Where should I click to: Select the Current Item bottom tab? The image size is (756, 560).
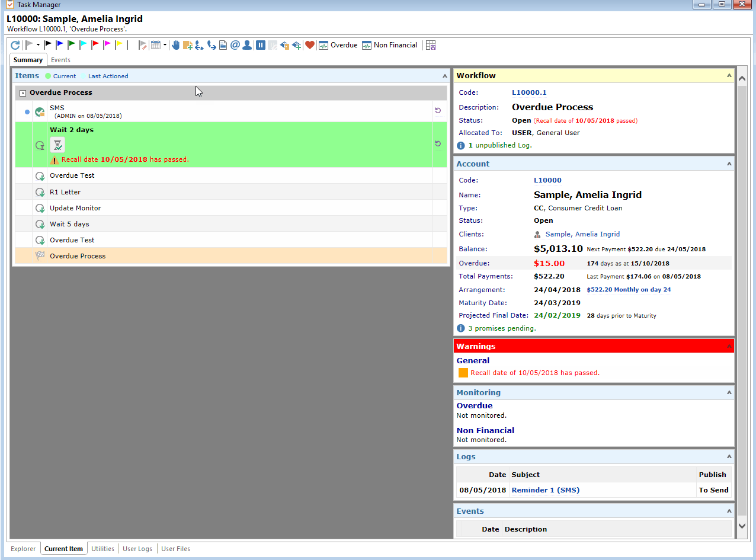pyautogui.click(x=63, y=549)
